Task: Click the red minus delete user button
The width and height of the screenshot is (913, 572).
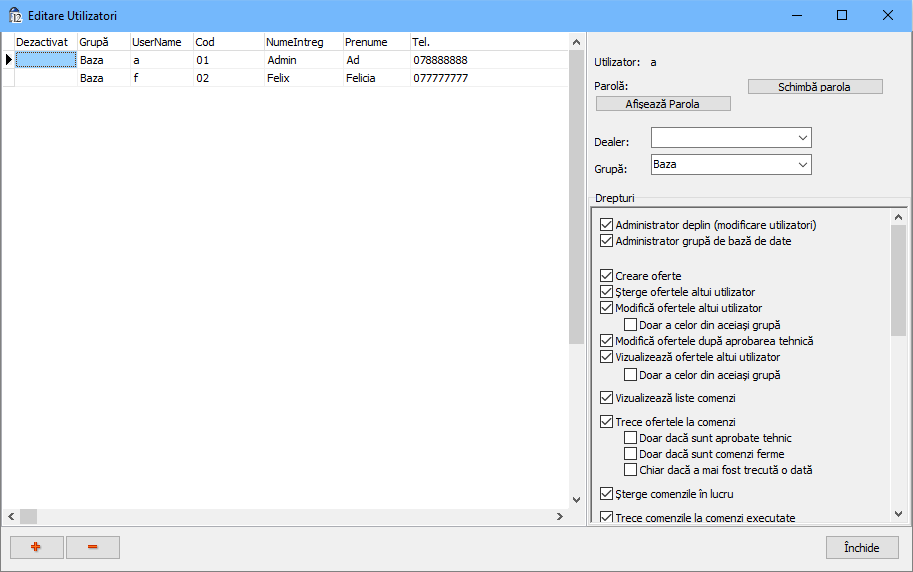Action: point(92,547)
